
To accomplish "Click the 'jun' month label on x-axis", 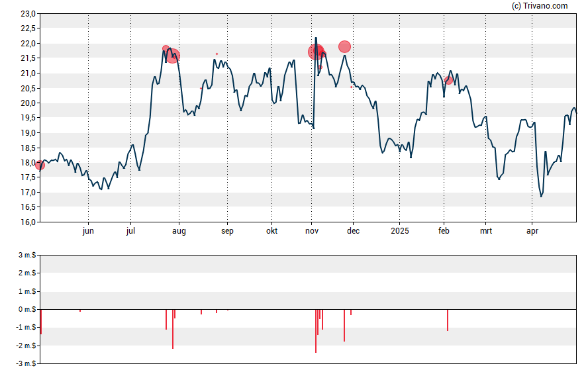I will [88, 231].
